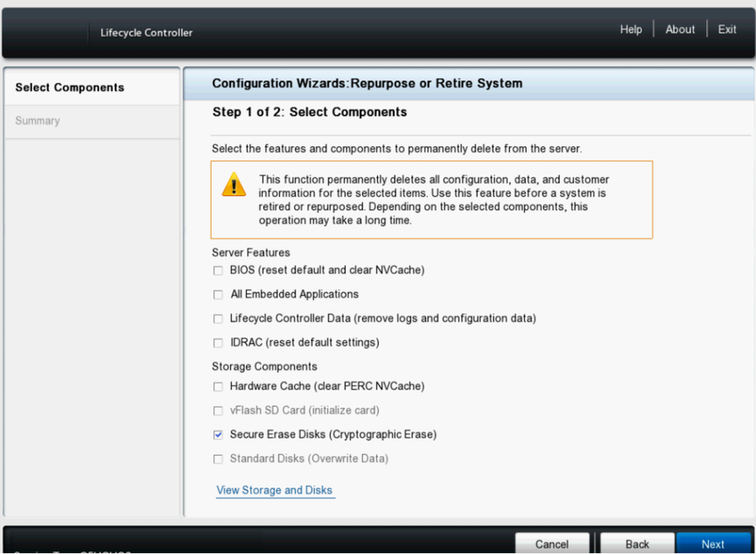Proceed by clicking Next
This screenshot has width=756, height=554.
coord(713,543)
